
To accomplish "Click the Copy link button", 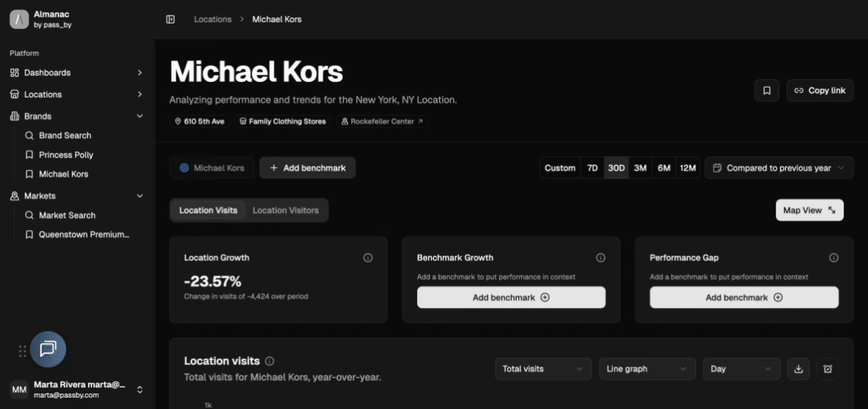I will click(x=820, y=90).
